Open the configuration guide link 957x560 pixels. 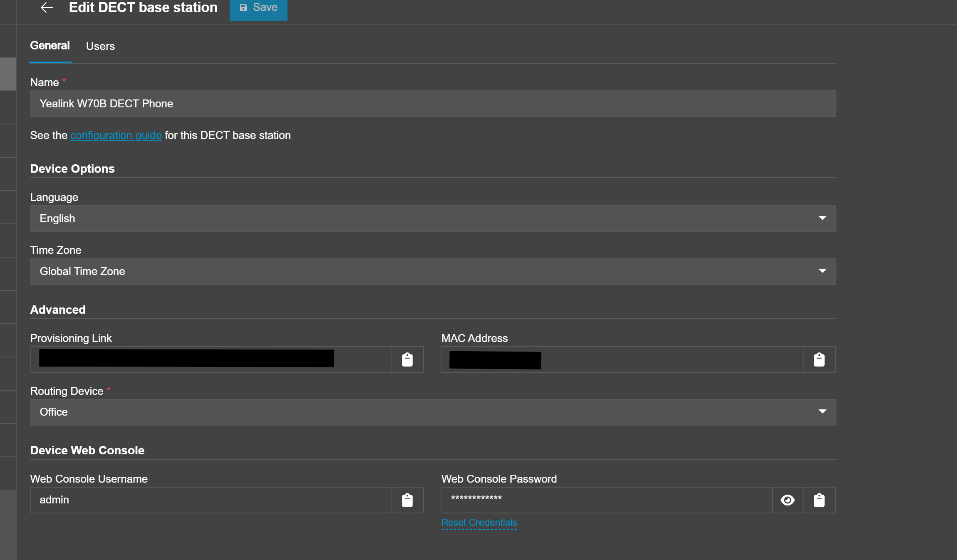[x=116, y=135]
